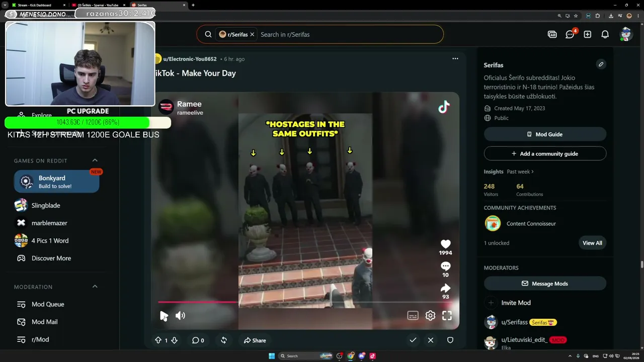Click the TikTok icon in the taskbar
The width and height of the screenshot is (644, 362).
[x=373, y=356]
